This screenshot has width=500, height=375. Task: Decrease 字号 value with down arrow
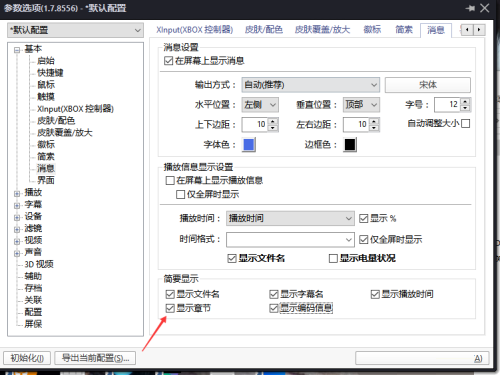[465, 108]
